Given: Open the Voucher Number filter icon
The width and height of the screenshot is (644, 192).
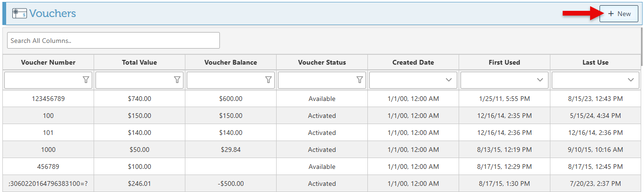Looking at the screenshot, I should [86, 80].
